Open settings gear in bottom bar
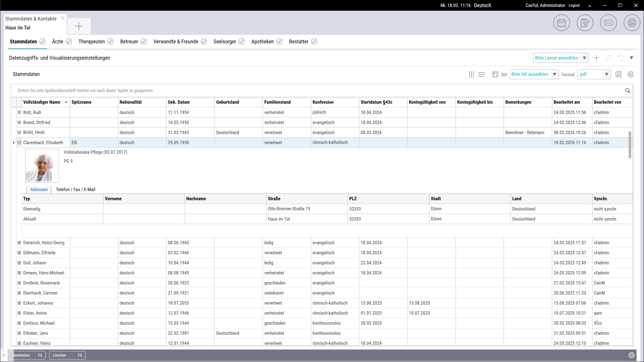The width and height of the screenshot is (644, 362). click(631, 355)
